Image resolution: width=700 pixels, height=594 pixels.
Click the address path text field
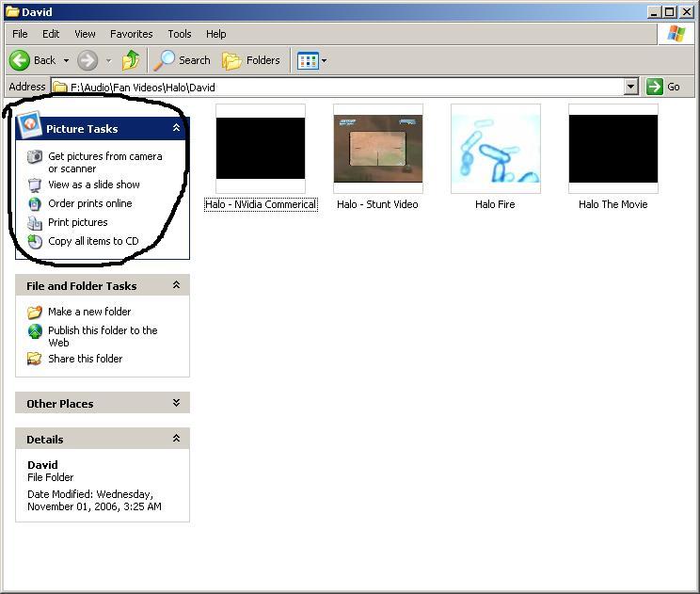click(337, 87)
